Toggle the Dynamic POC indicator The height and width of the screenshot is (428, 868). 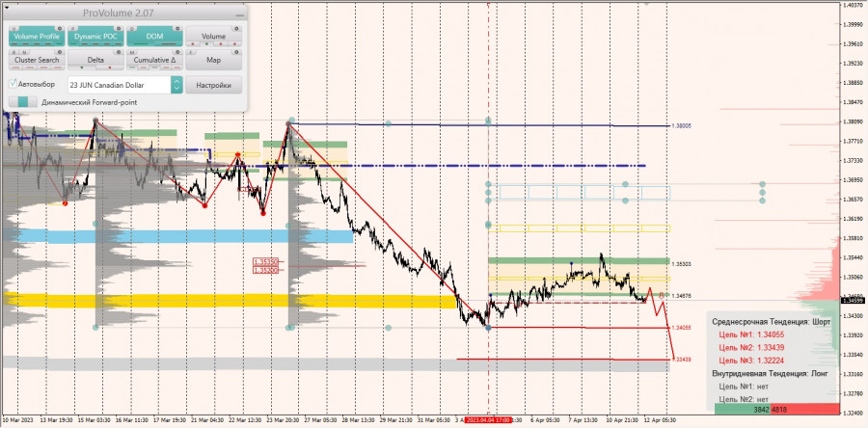tap(95, 37)
